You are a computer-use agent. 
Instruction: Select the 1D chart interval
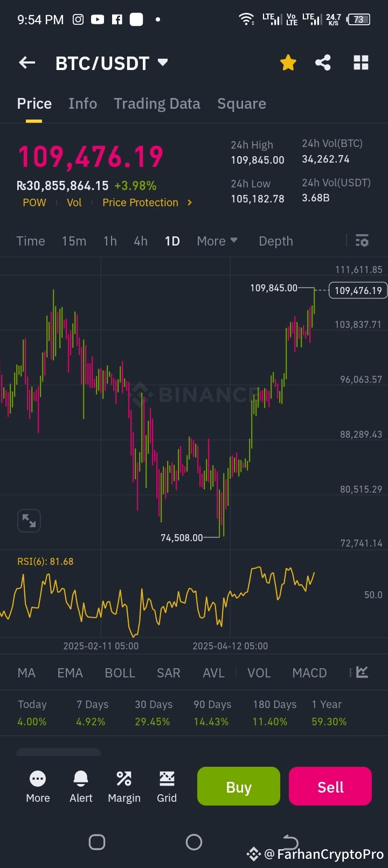click(x=172, y=241)
